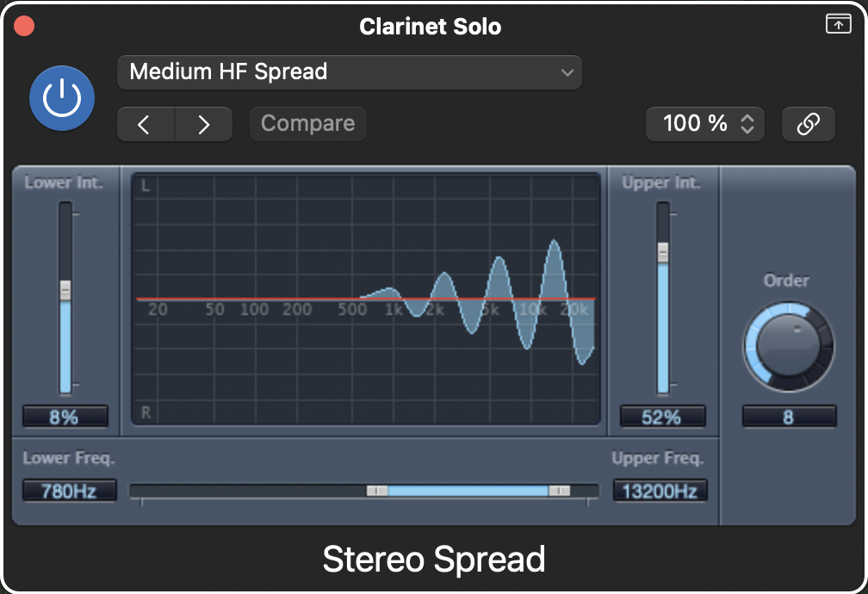Click the Upper Int. slider handle
This screenshot has width=868, height=594.
coord(663,252)
